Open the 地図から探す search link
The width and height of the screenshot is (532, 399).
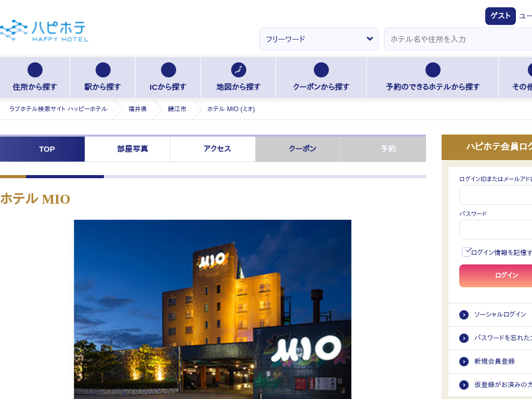click(x=238, y=78)
